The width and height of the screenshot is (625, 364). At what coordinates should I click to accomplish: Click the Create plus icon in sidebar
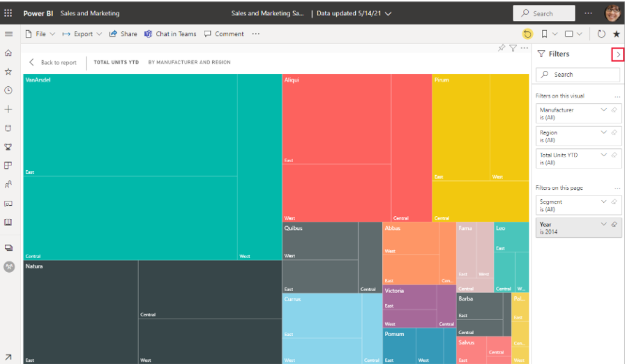(x=8, y=109)
